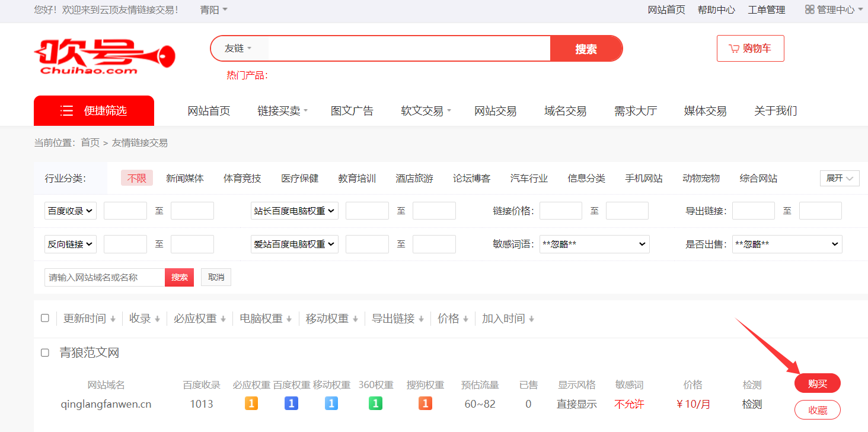Go to 媒体交易 nav item
868x432 pixels.
click(706, 111)
